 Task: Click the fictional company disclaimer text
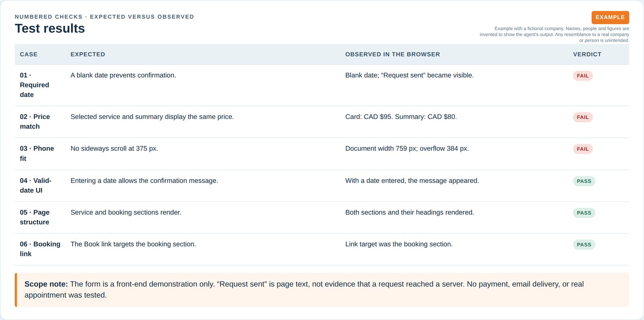[x=554, y=35]
